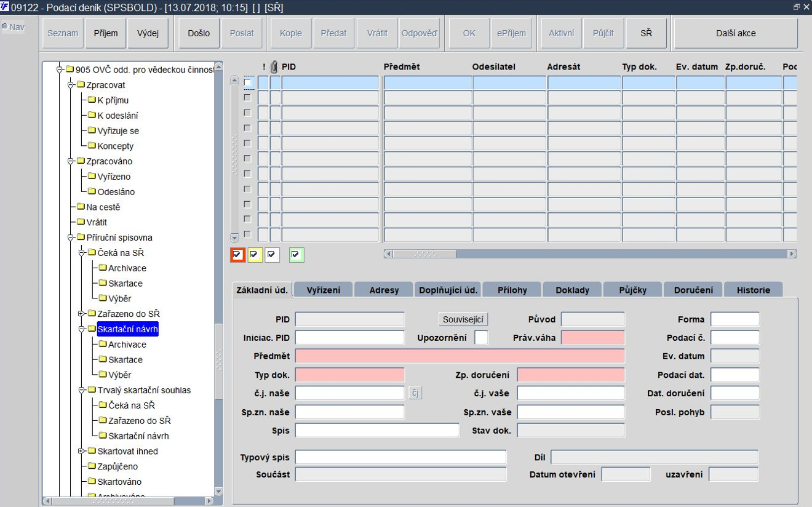Click the Vyřízeno folder icon
The width and height of the screenshot is (812, 507).
[92, 176]
